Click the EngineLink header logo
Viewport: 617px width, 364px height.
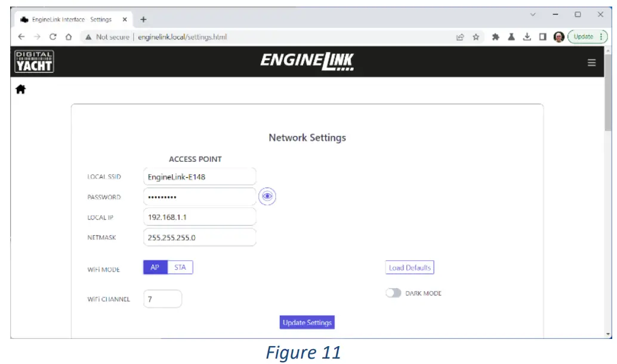[307, 61]
